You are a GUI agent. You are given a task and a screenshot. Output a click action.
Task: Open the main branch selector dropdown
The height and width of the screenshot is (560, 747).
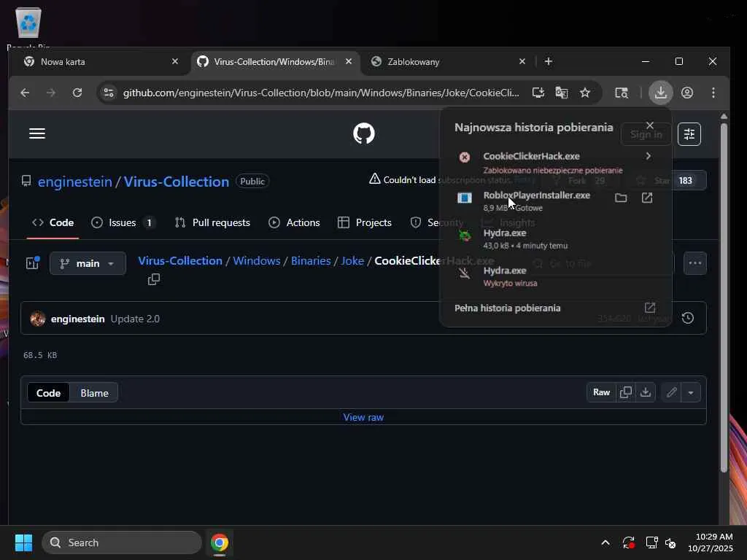(88, 263)
